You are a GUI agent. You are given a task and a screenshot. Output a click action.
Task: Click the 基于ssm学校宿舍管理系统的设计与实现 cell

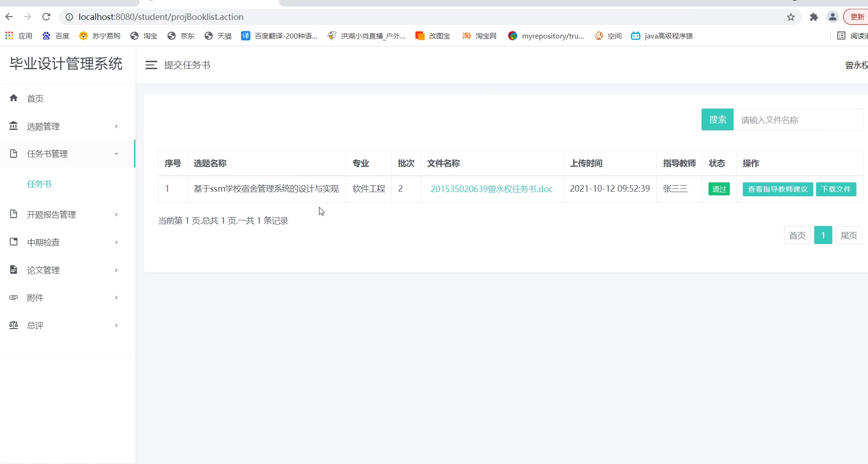point(266,189)
